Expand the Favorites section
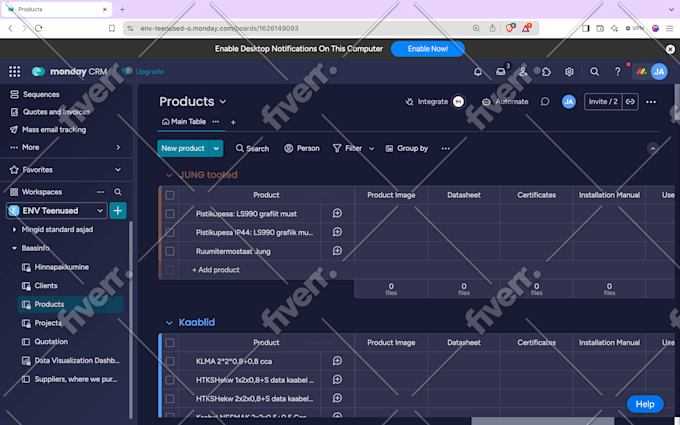680x425 pixels. coord(118,170)
